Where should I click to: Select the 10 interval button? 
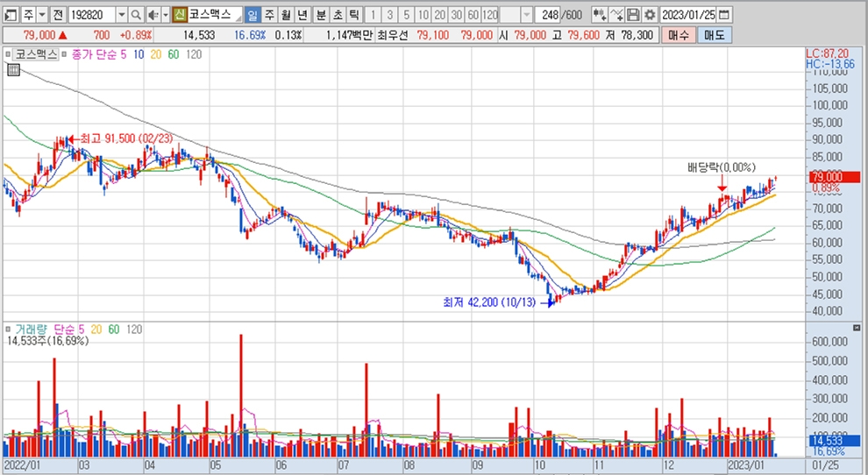click(423, 14)
